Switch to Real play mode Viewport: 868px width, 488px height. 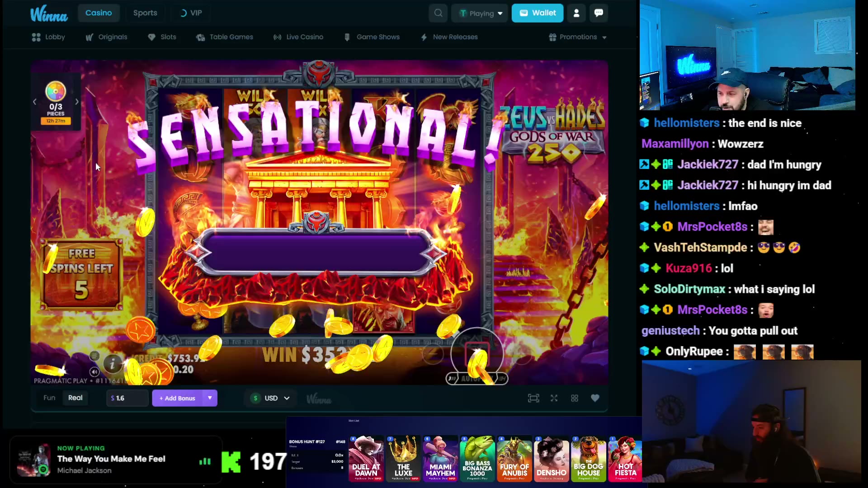pyautogui.click(x=75, y=398)
